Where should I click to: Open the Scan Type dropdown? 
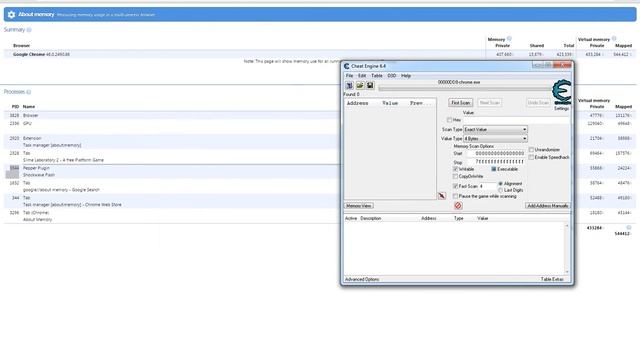[x=495, y=129]
